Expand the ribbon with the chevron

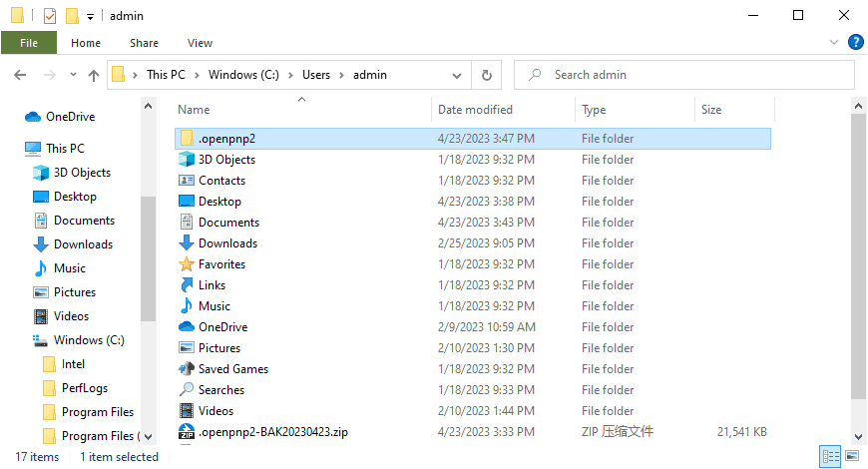835,42
